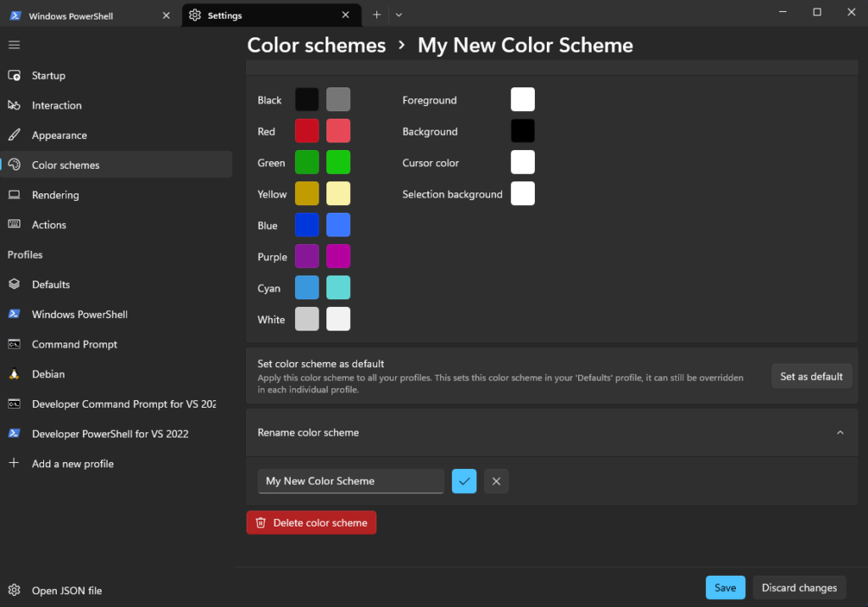Screen dimensions: 868x607
Task: Open the Interaction settings page
Action: 57,105
